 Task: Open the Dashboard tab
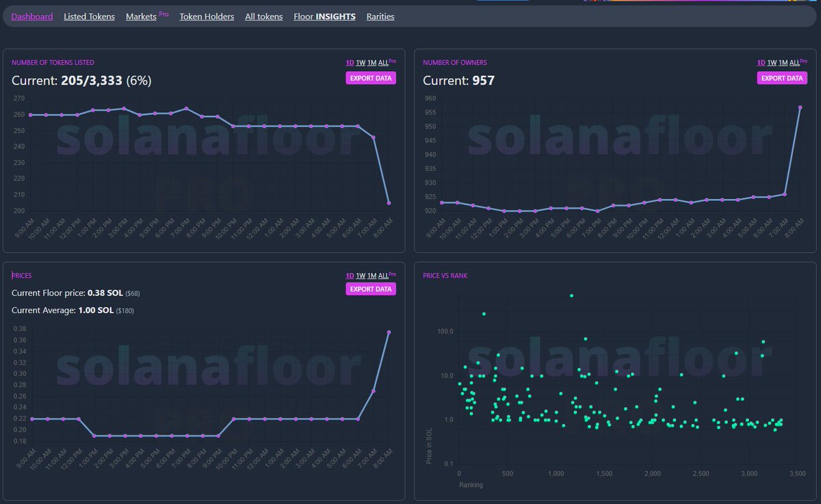[32, 16]
